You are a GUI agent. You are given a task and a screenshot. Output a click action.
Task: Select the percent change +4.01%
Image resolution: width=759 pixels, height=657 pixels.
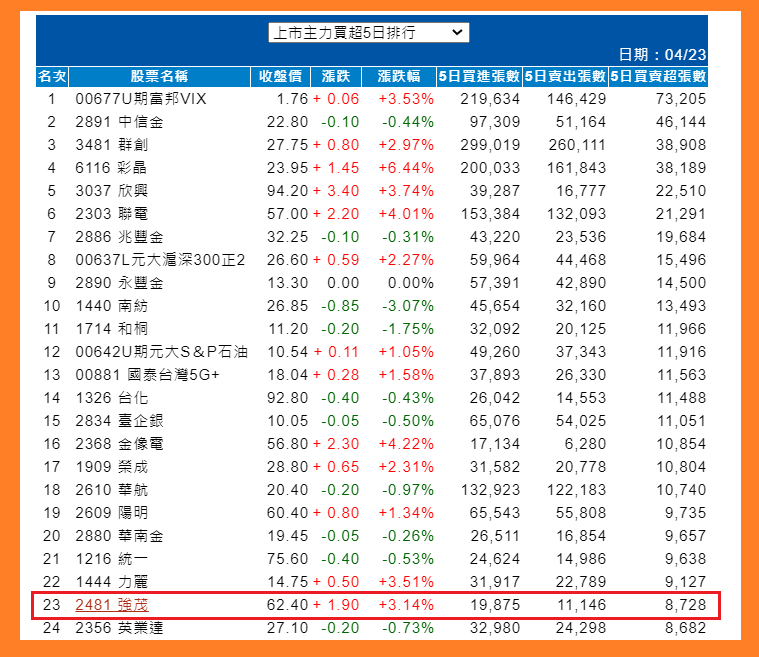pyautogui.click(x=406, y=214)
